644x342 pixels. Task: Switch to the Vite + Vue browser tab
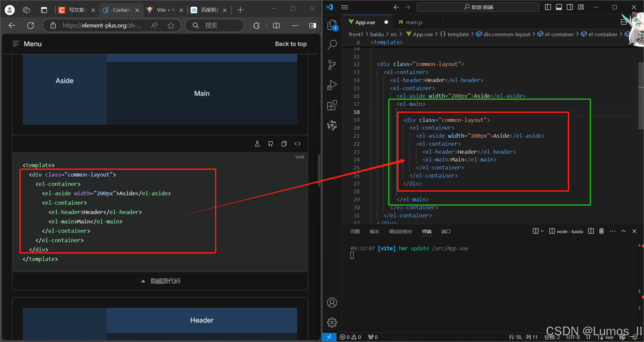(165, 10)
